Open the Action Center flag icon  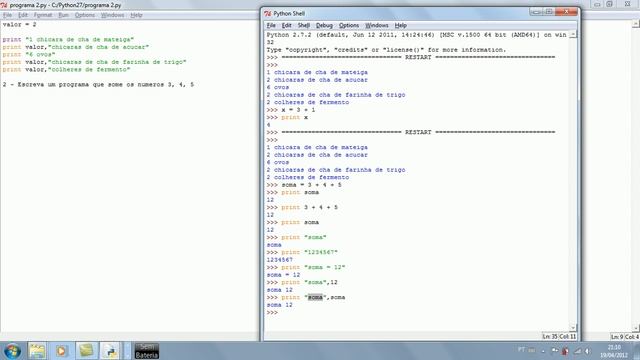coord(554,351)
